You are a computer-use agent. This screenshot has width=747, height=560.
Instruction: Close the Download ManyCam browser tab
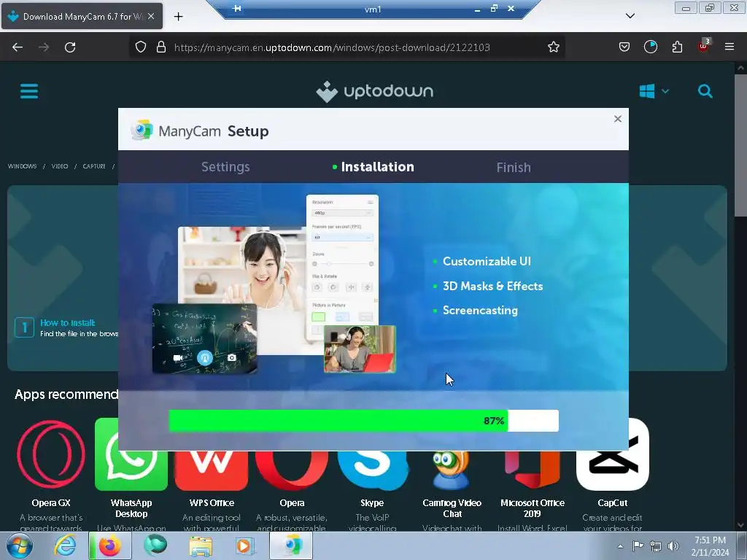click(x=150, y=16)
